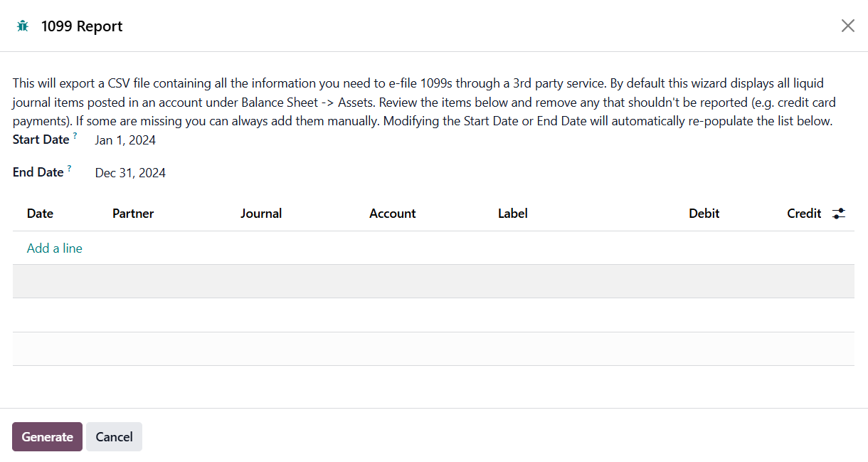Click the End Date field label

38,172
